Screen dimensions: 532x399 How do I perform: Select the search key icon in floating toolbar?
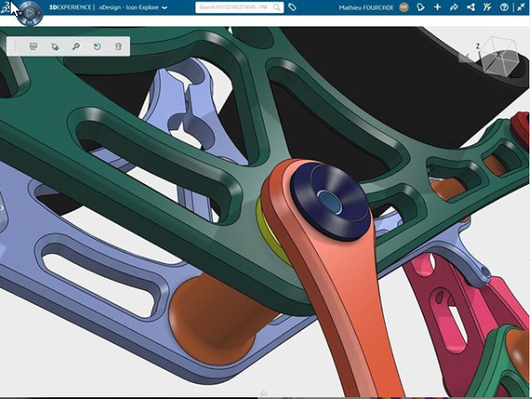coord(76,46)
